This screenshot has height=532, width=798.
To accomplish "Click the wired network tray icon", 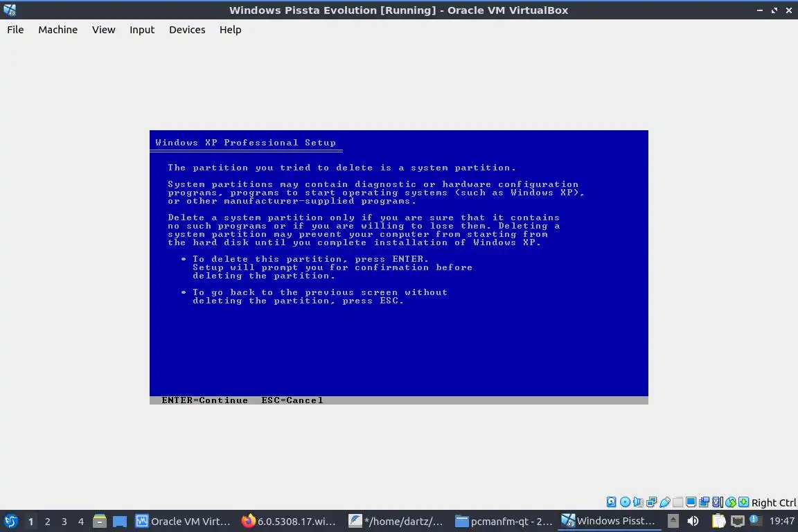I will 738,521.
